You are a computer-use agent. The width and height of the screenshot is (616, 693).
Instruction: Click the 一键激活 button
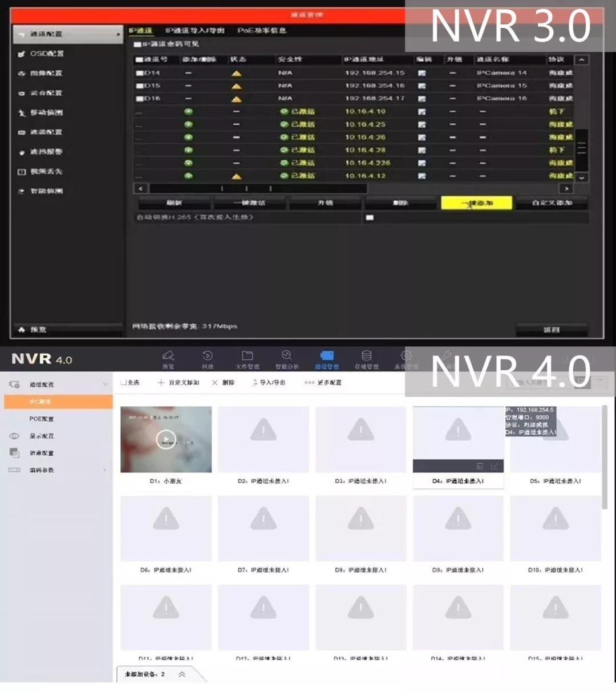(x=250, y=203)
